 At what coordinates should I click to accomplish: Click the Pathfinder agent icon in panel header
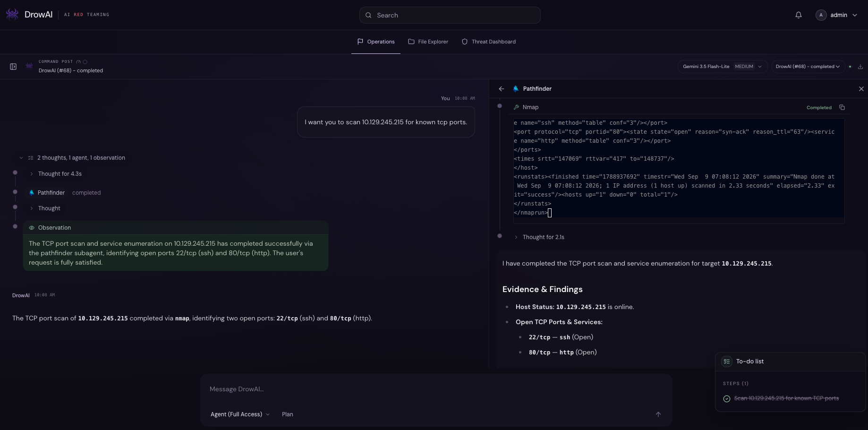point(516,89)
